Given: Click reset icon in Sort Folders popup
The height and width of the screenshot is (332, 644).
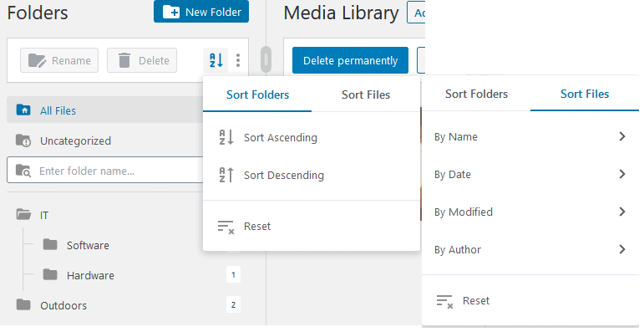Looking at the screenshot, I should pyautogui.click(x=226, y=227).
